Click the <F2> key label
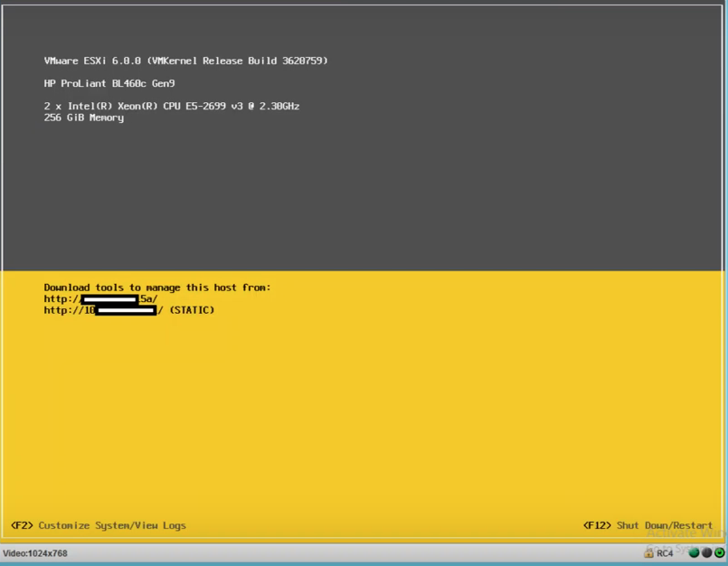728x566 pixels. tap(22, 525)
